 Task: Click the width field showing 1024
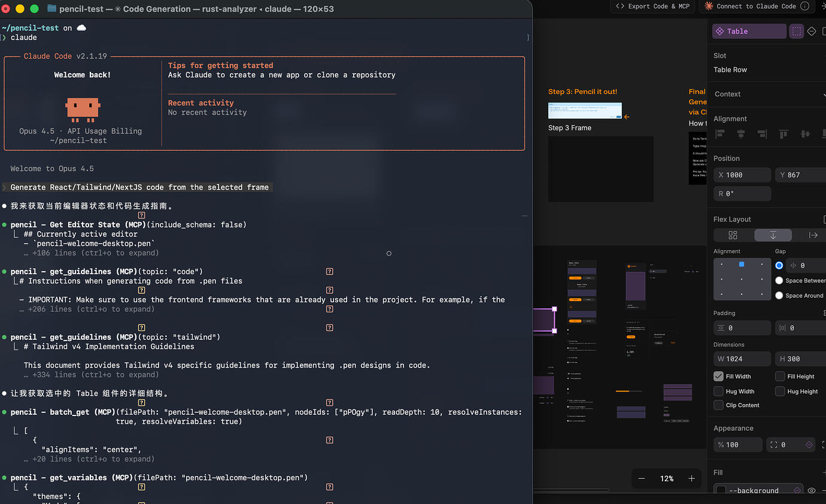pyautogui.click(x=742, y=359)
